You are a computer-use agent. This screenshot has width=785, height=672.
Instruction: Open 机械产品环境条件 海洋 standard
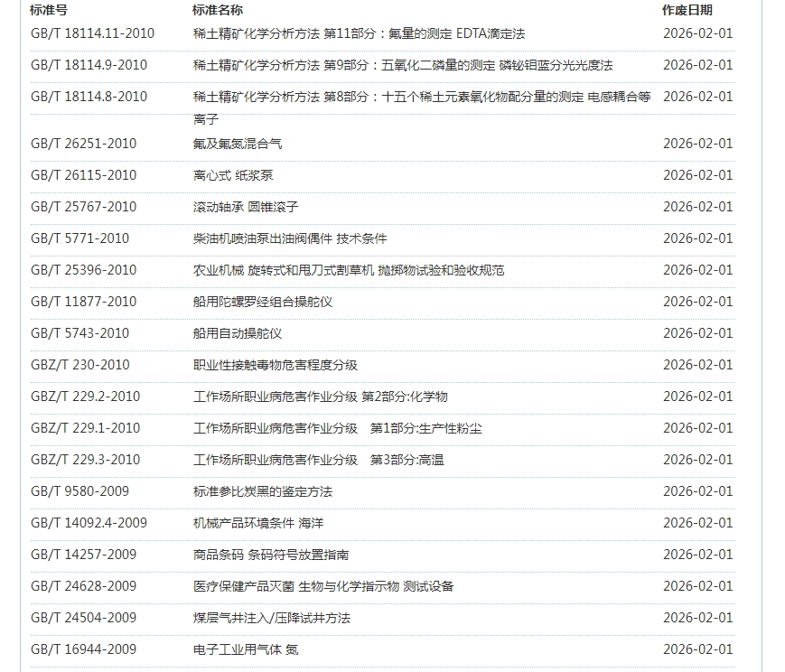[x=258, y=523]
